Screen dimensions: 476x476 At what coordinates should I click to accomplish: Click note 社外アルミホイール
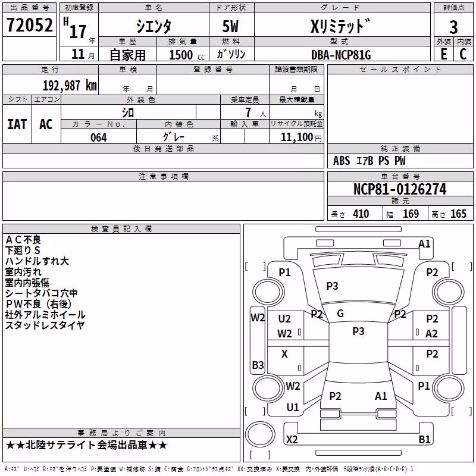[45, 315]
